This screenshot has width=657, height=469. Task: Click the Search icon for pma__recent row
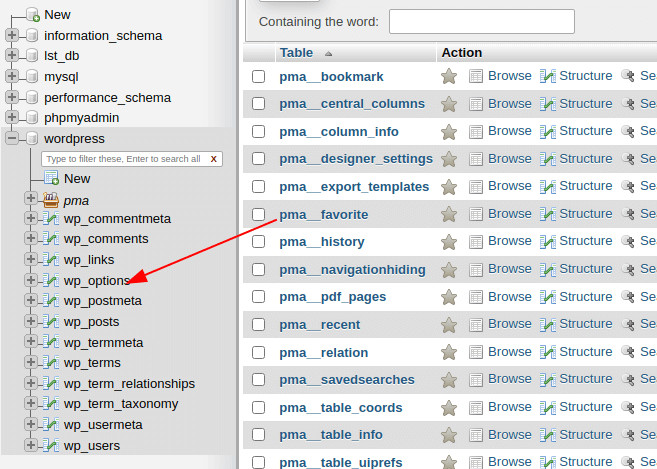click(x=628, y=324)
